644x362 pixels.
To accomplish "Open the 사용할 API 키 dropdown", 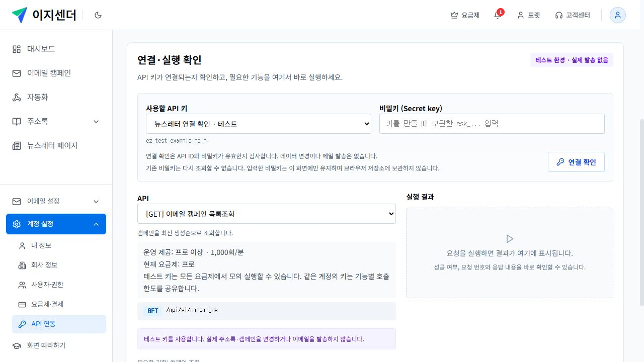I will [x=259, y=124].
